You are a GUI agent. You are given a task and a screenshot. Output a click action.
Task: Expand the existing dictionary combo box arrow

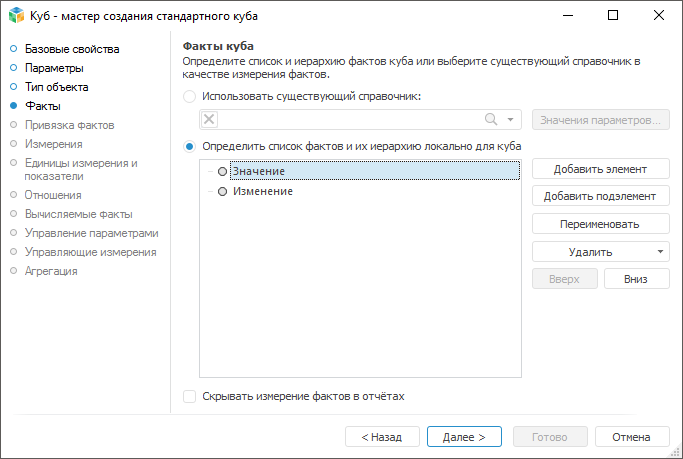click(x=509, y=120)
